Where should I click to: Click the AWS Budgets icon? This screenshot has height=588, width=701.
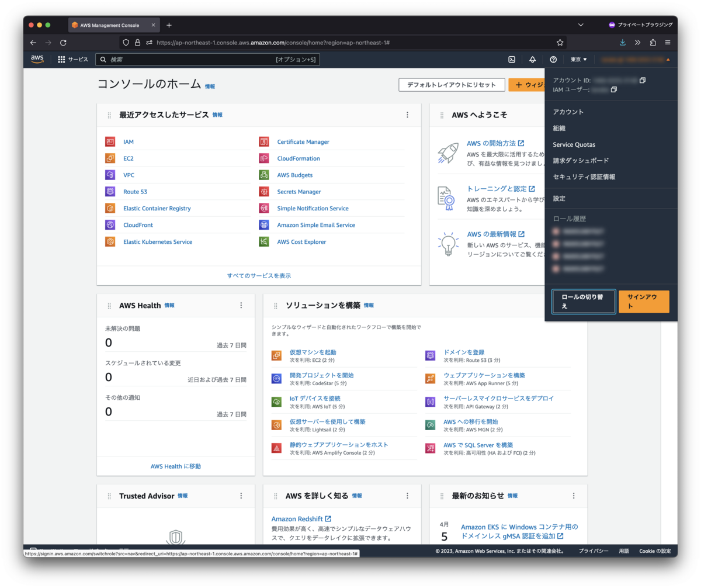pos(264,175)
